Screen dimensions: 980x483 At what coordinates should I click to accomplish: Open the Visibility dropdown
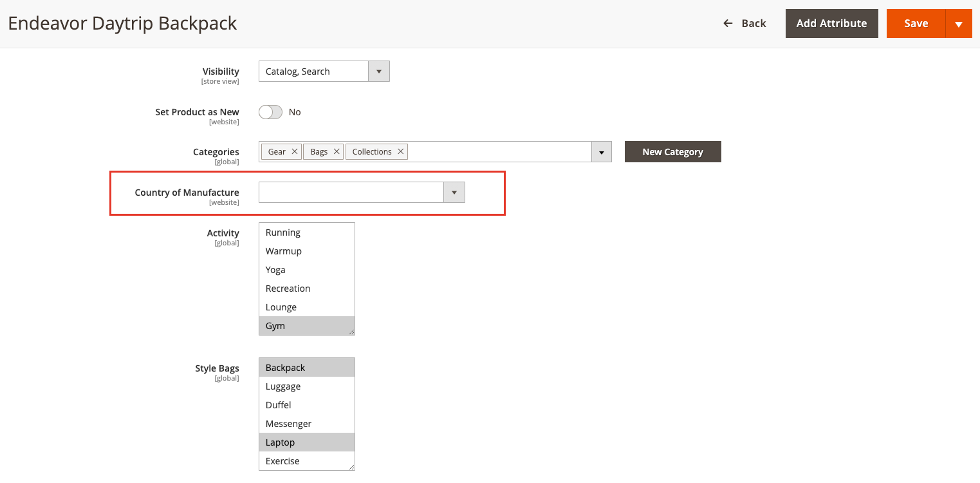(324, 71)
